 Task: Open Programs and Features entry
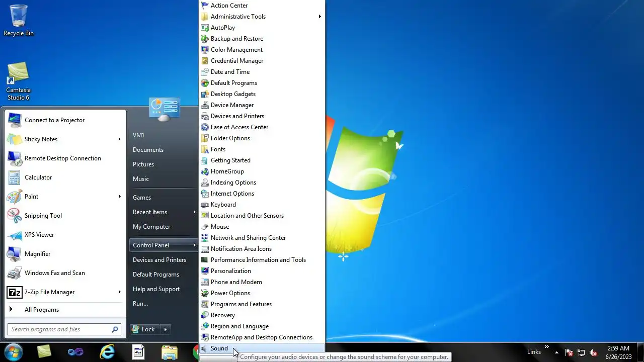tap(262, 304)
